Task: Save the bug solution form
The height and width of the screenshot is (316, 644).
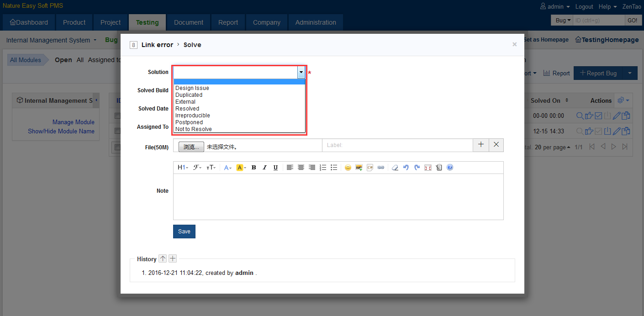Action: coord(184,232)
